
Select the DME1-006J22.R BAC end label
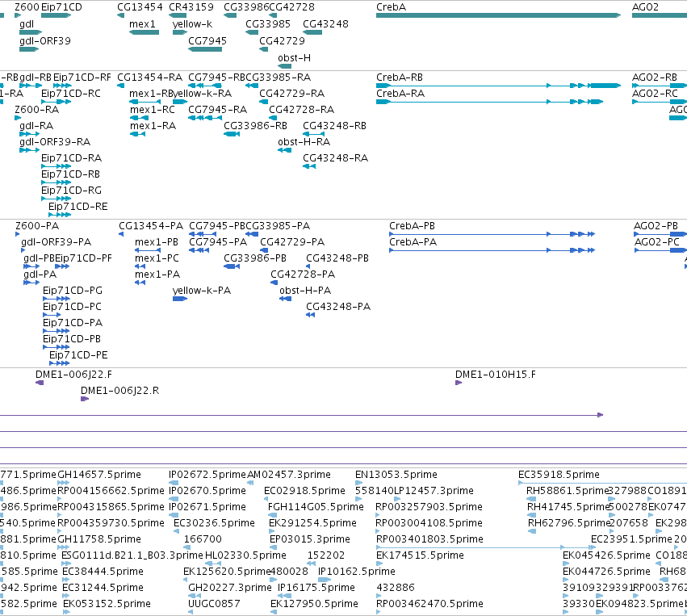(x=119, y=391)
